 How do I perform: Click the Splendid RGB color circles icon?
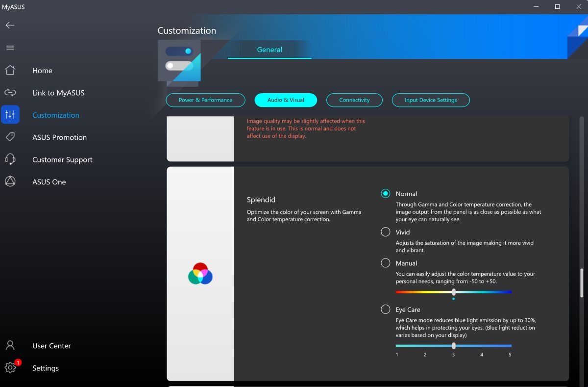pos(200,274)
